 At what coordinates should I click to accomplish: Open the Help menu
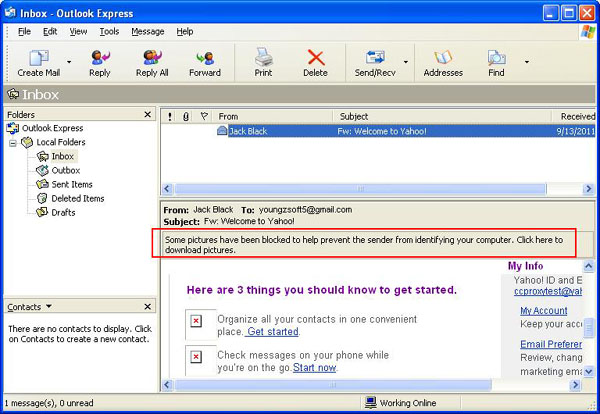point(184,31)
